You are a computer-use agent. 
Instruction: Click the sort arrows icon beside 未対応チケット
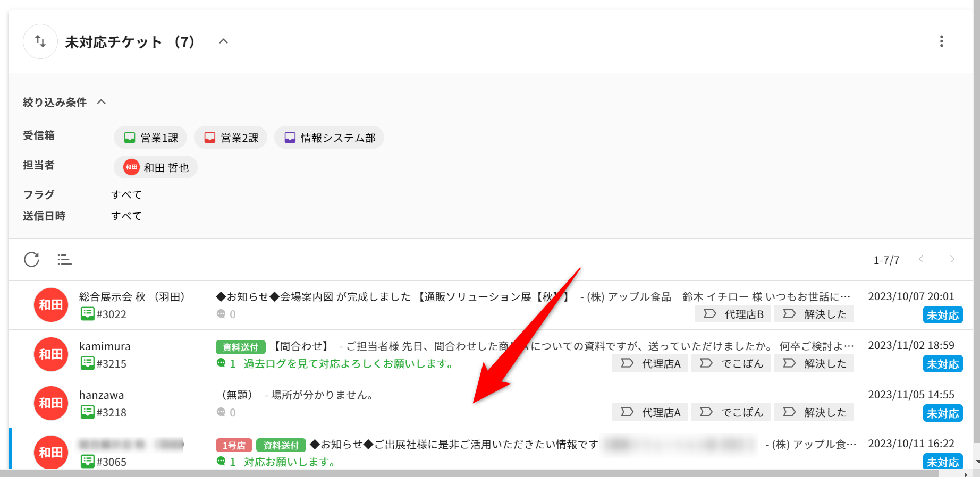coord(40,41)
